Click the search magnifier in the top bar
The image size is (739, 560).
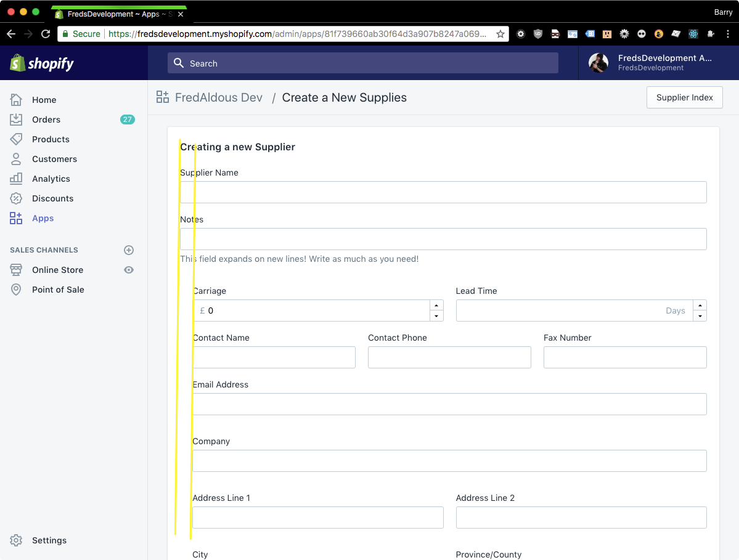point(178,63)
